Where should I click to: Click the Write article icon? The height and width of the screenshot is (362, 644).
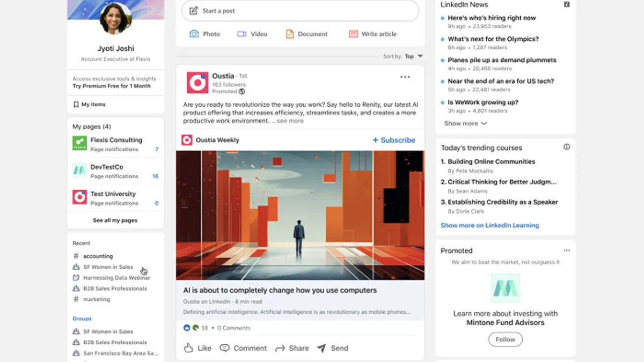coord(353,34)
